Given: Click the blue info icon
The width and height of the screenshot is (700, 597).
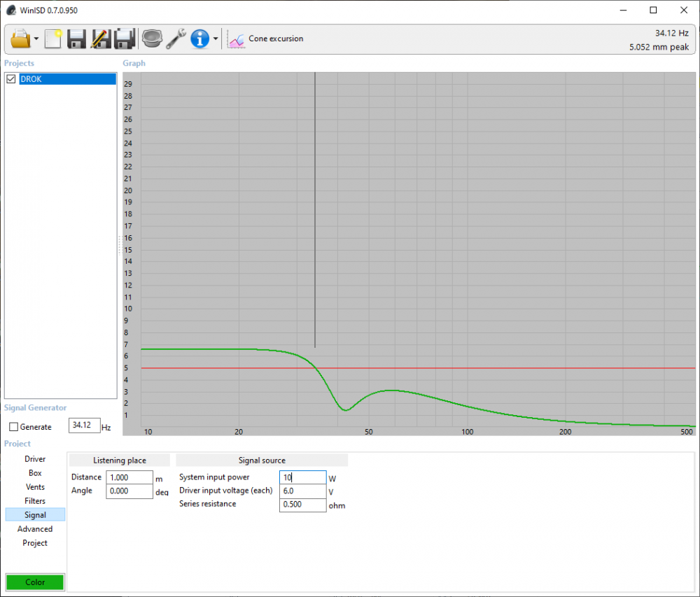Looking at the screenshot, I should coord(200,38).
